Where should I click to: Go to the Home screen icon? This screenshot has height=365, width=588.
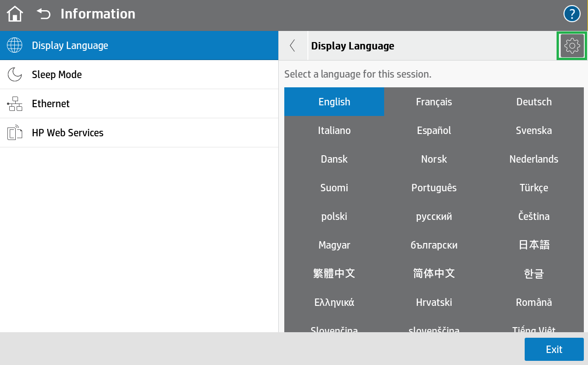(x=15, y=14)
